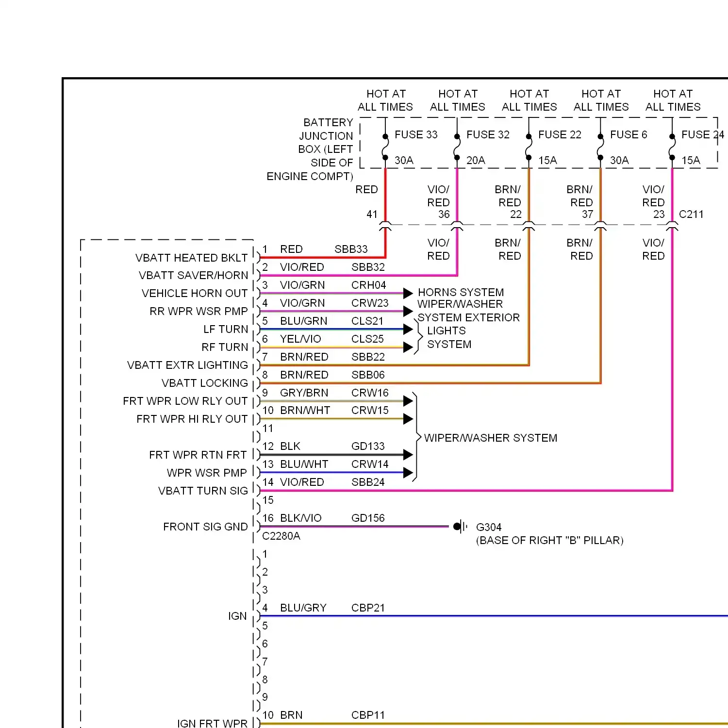Click the C211 connector label
The image size is (728, 728).
click(x=691, y=214)
